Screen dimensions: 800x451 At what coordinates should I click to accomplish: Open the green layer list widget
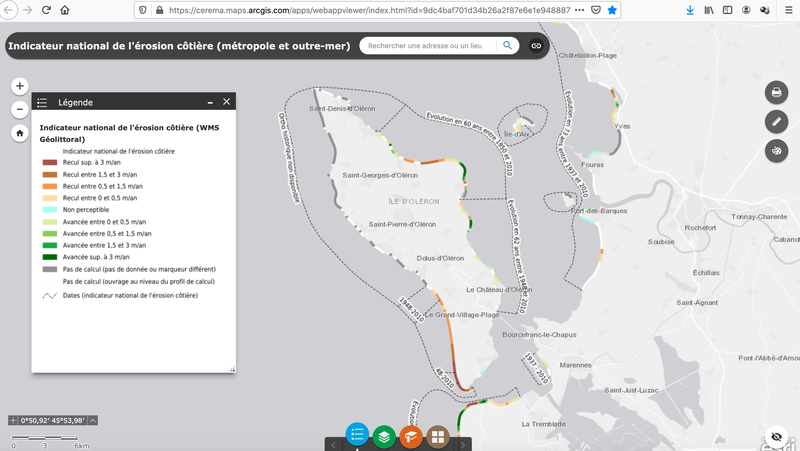(384, 436)
